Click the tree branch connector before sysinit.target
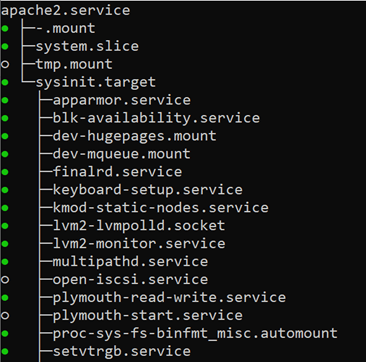Image resolution: width=366 pixels, height=362 pixels. 28,82
